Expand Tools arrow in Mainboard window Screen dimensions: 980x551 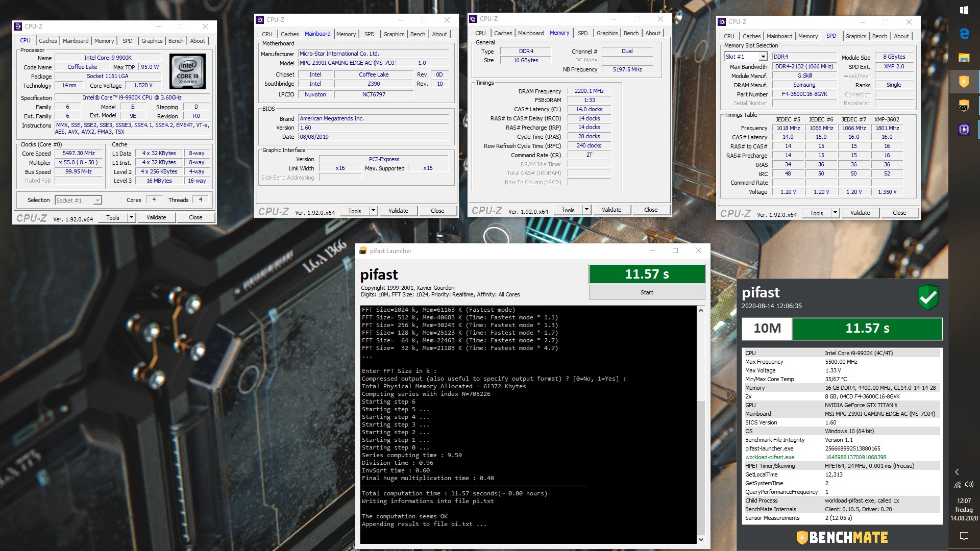pyautogui.click(x=373, y=211)
